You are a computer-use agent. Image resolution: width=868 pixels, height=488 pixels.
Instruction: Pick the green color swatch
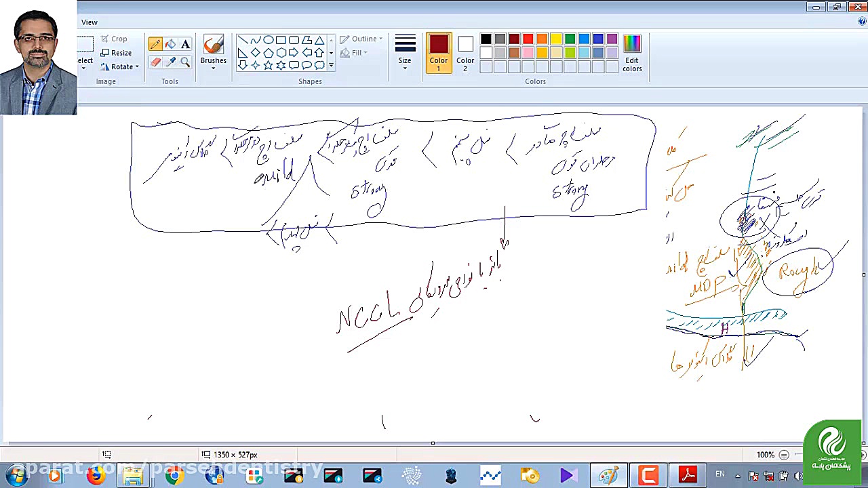570,39
